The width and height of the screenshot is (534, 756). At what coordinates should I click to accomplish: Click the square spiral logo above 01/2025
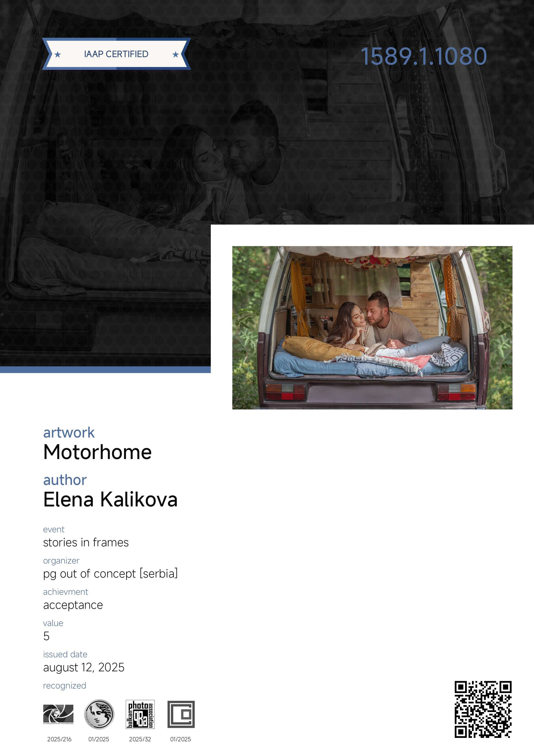coord(181,714)
